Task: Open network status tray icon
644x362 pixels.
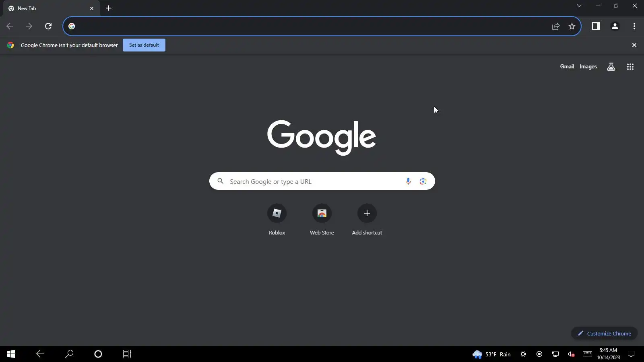Action: (555, 354)
